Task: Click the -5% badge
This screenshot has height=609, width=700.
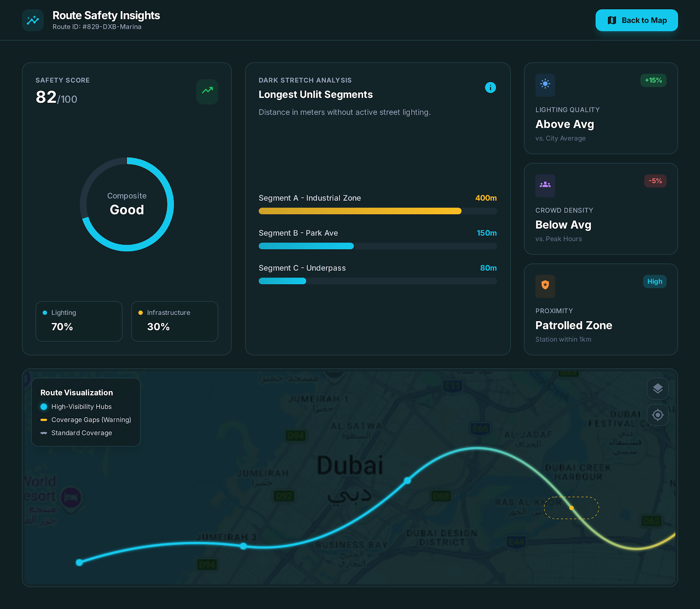Action: (655, 181)
